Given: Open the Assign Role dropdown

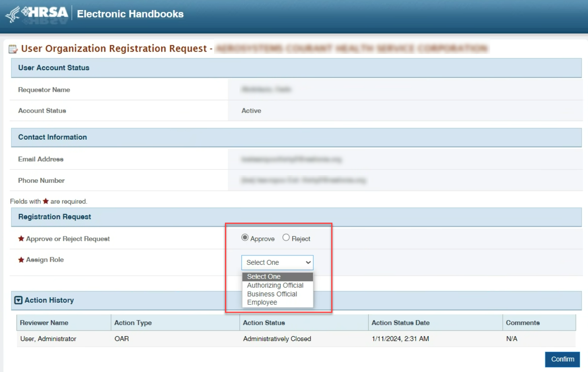Looking at the screenshot, I should (277, 262).
